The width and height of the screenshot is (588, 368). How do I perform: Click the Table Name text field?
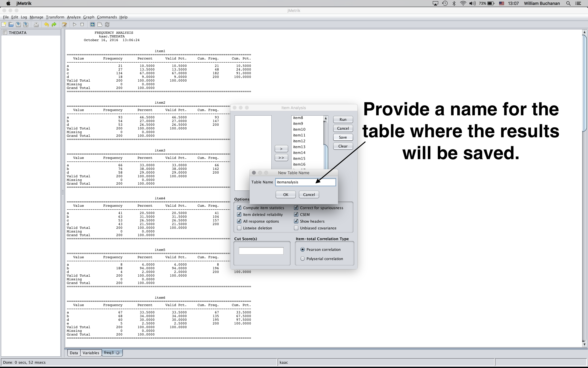tap(306, 182)
